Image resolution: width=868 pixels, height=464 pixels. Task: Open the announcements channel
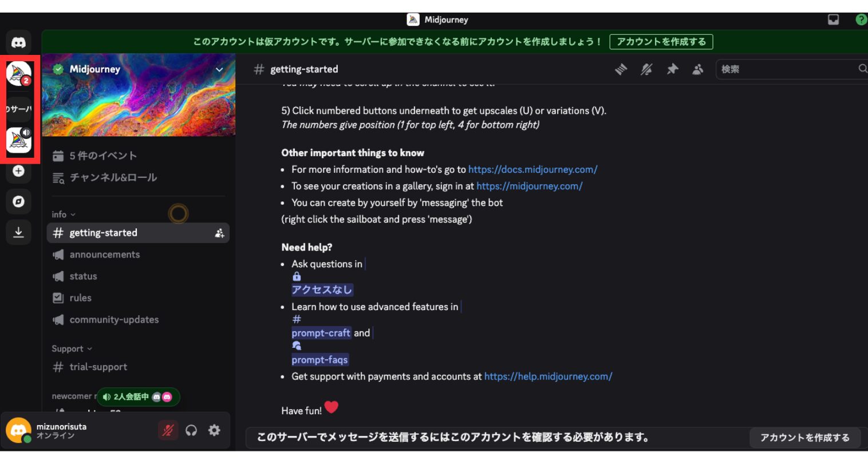click(x=138, y=255)
